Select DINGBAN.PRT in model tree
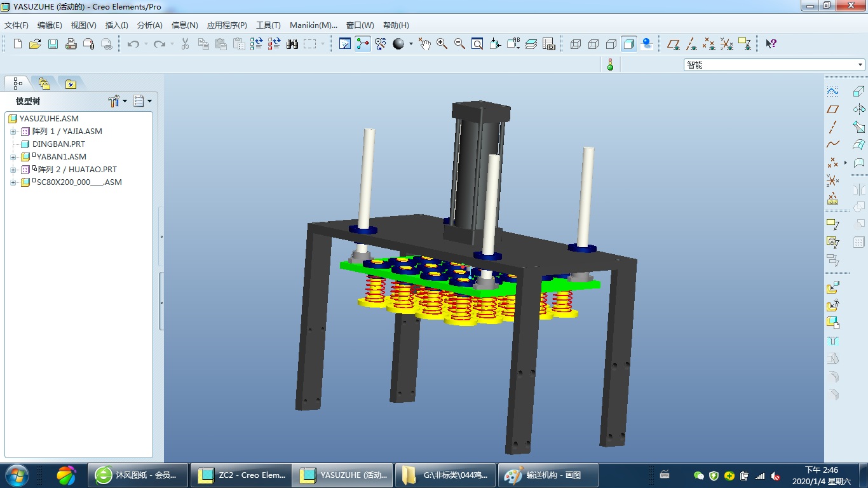 tap(58, 144)
